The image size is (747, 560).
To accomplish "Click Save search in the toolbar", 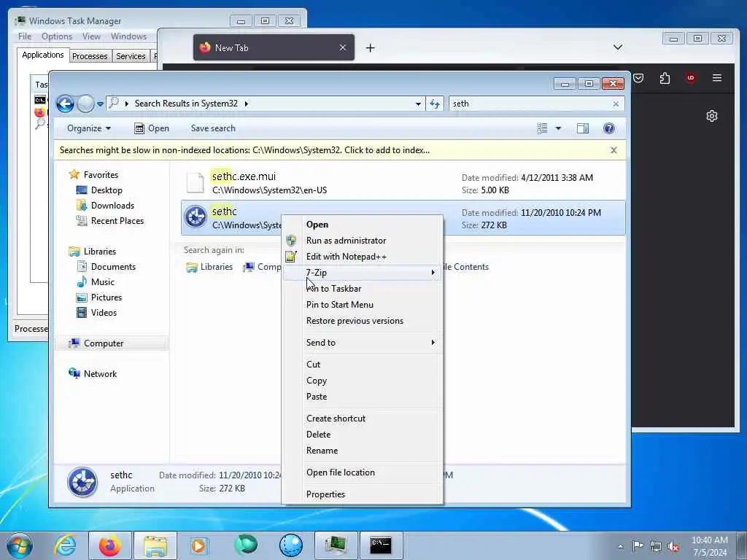I will (x=213, y=128).
